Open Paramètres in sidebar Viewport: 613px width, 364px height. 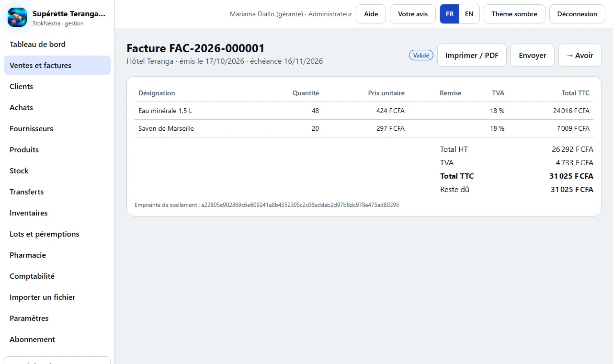tap(57, 318)
